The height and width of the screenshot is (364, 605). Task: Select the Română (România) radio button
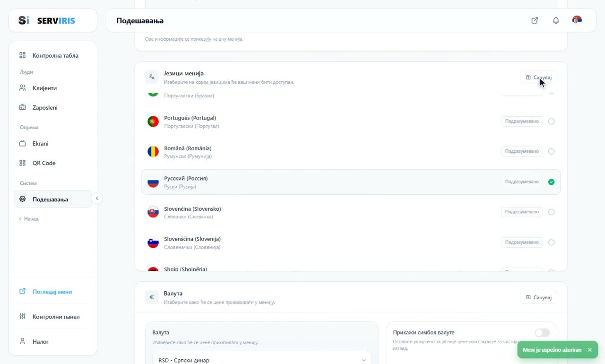(551, 152)
